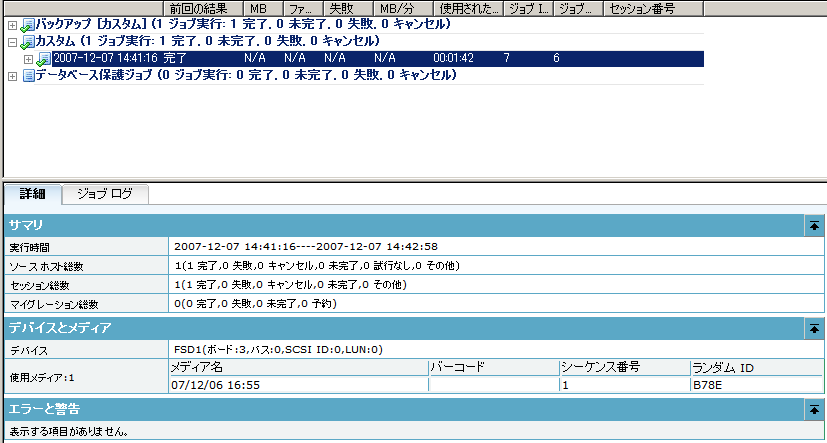This screenshot has width=827, height=443.
Task: Click the 実行時間 value text
Action: pyautogui.click(x=306, y=247)
